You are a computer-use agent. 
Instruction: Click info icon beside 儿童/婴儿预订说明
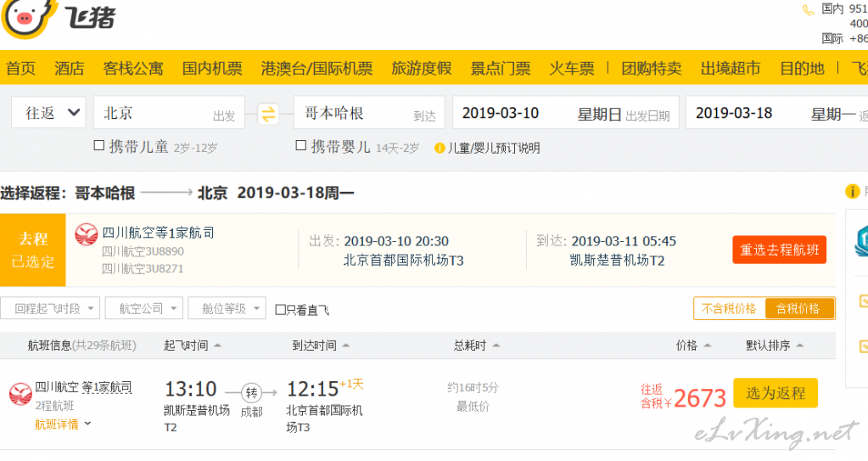[440, 148]
